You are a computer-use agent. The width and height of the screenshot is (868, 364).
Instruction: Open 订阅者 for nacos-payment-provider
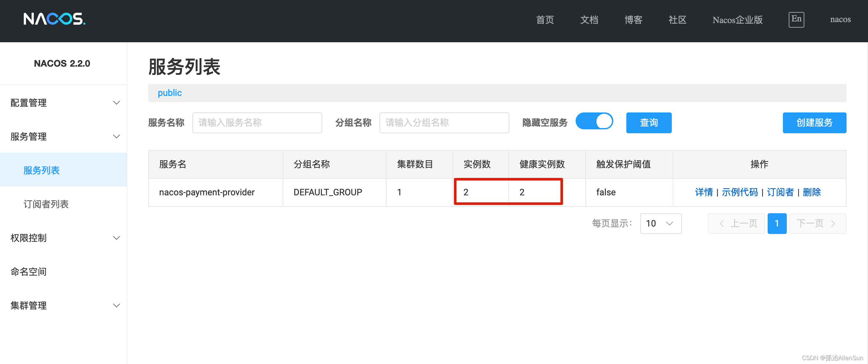780,192
